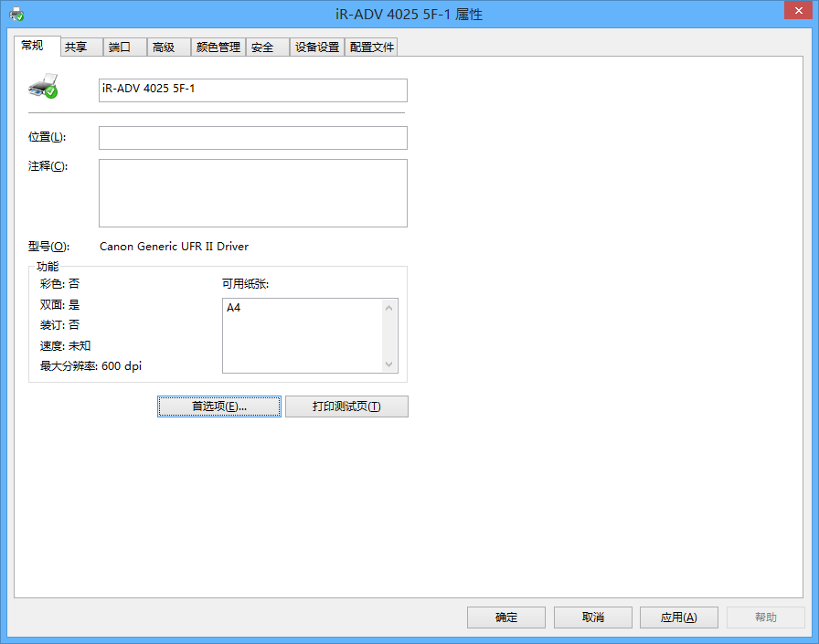The height and width of the screenshot is (644, 819).
Task: Click the 注释(C) text area
Action: [x=252, y=193]
